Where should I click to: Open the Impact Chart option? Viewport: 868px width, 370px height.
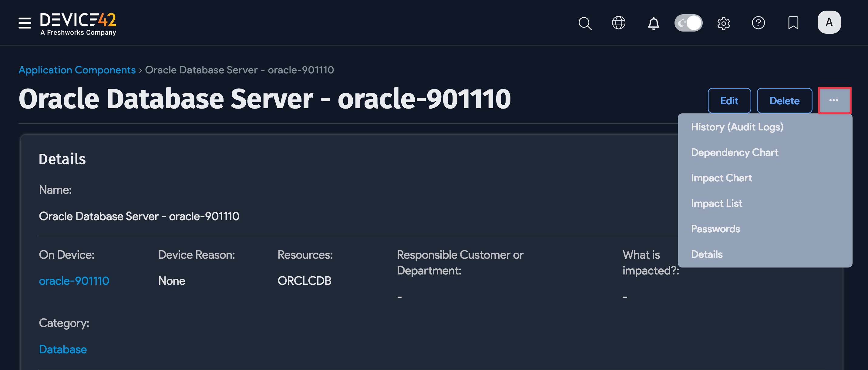pos(722,178)
